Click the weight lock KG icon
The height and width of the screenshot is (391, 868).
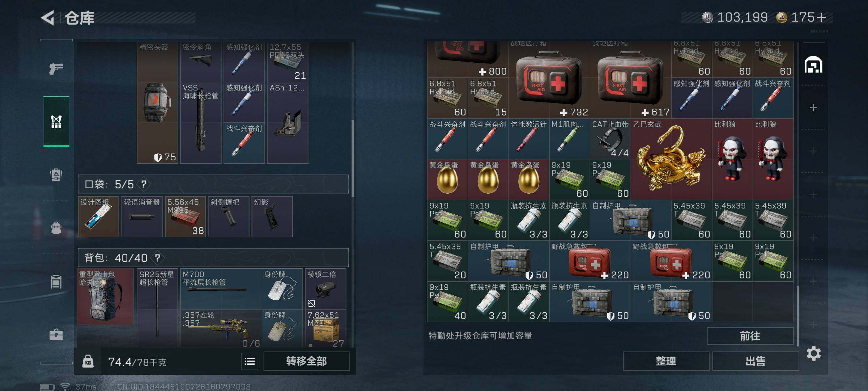pyautogui.click(x=88, y=361)
